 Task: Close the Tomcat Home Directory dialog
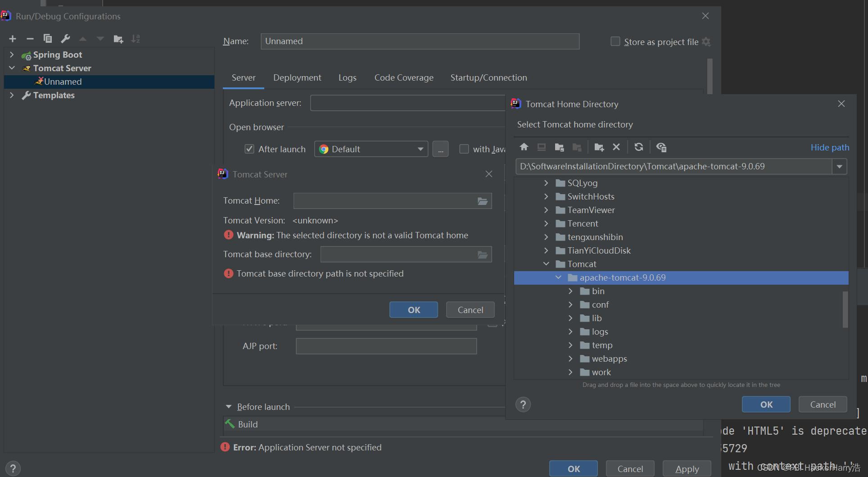click(841, 104)
